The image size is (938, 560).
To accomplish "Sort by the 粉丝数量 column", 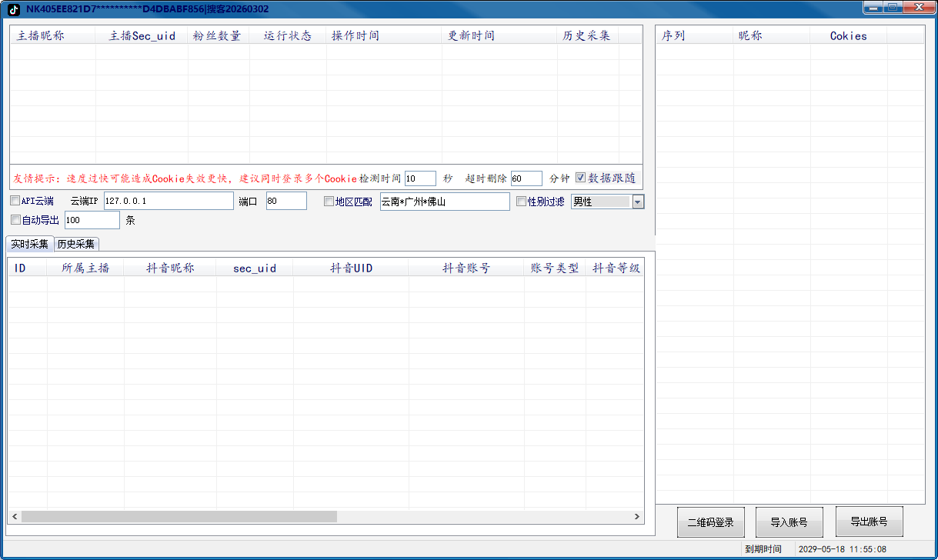I will pyautogui.click(x=219, y=35).
